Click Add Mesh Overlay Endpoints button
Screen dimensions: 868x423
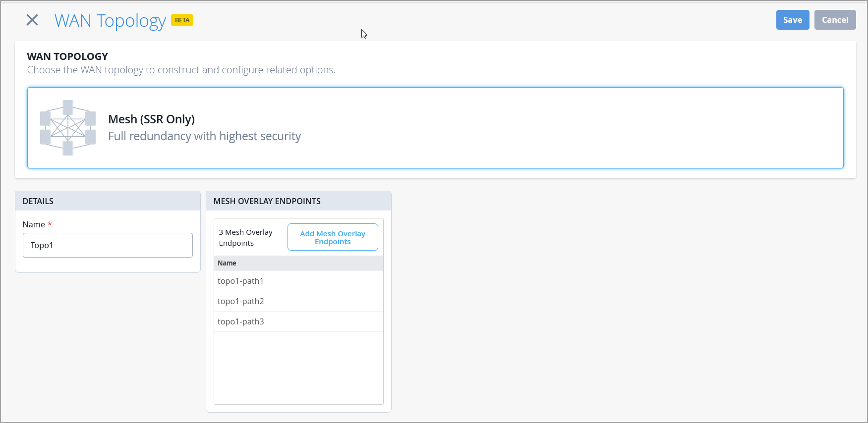point(333,237)
